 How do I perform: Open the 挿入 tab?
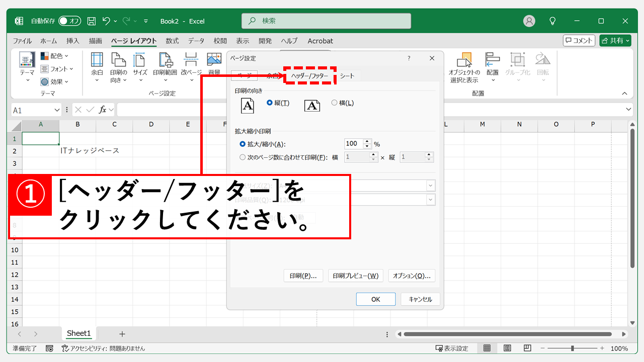[x=73, y=41]
